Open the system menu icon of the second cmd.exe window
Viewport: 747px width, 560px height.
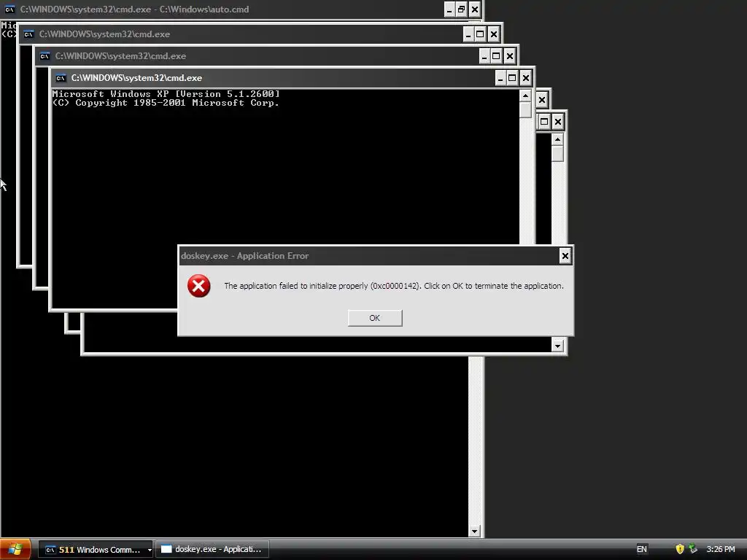(x=28, y=34)
